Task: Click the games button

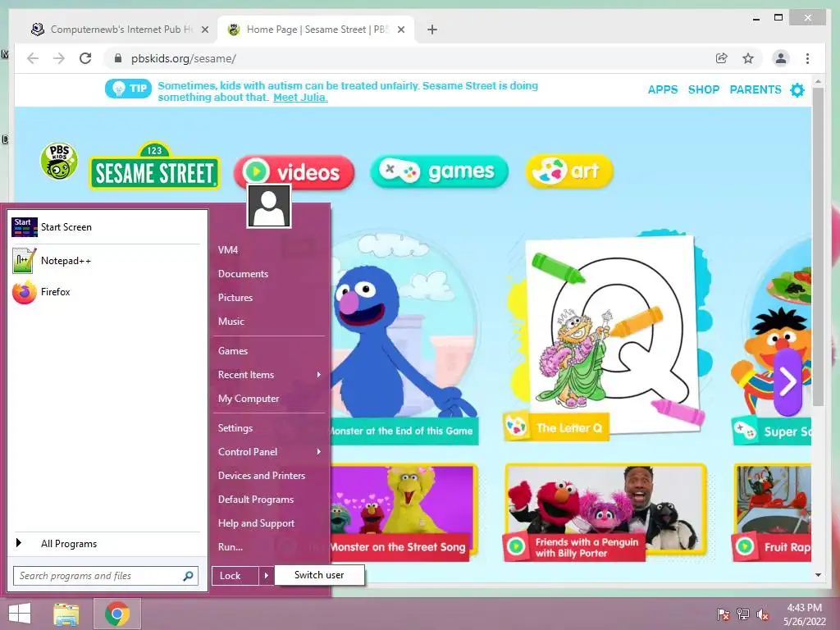Action: [439, 171]
